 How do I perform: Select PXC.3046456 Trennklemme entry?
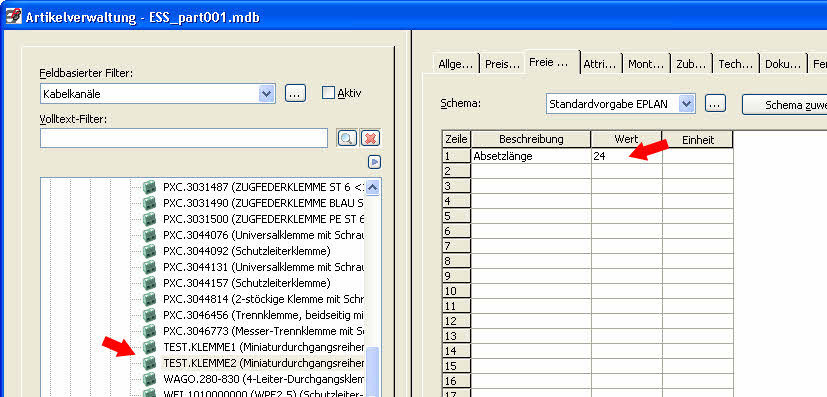coord(263,315)
